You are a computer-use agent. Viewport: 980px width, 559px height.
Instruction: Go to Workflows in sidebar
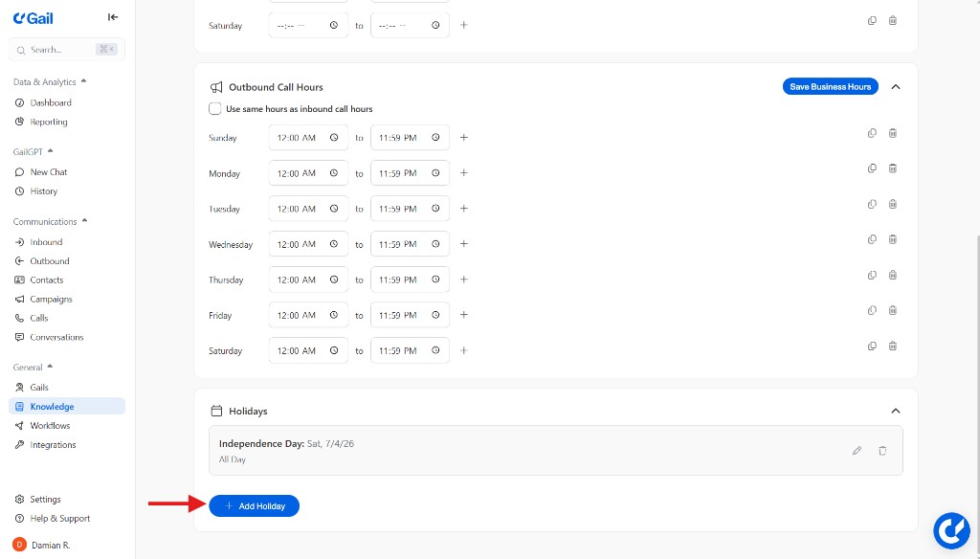(x=50, y=426)
